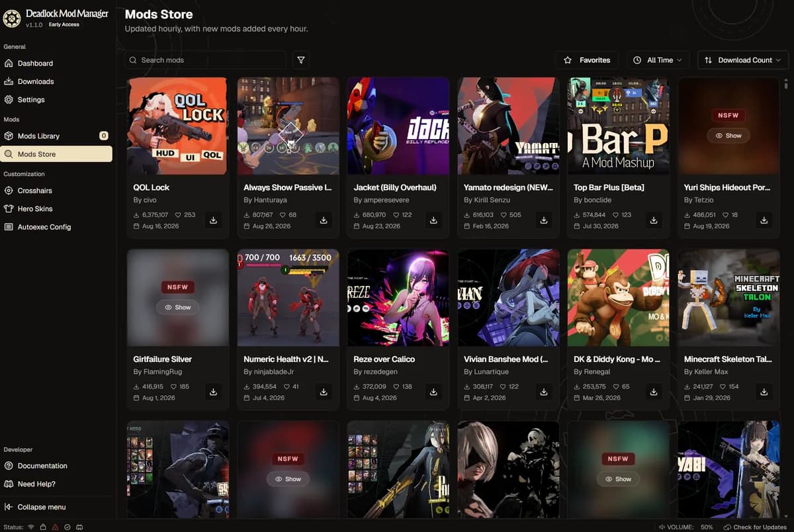Screen dimensions: 794x532
Task: Open Documentation link
Action: (57, 466)
